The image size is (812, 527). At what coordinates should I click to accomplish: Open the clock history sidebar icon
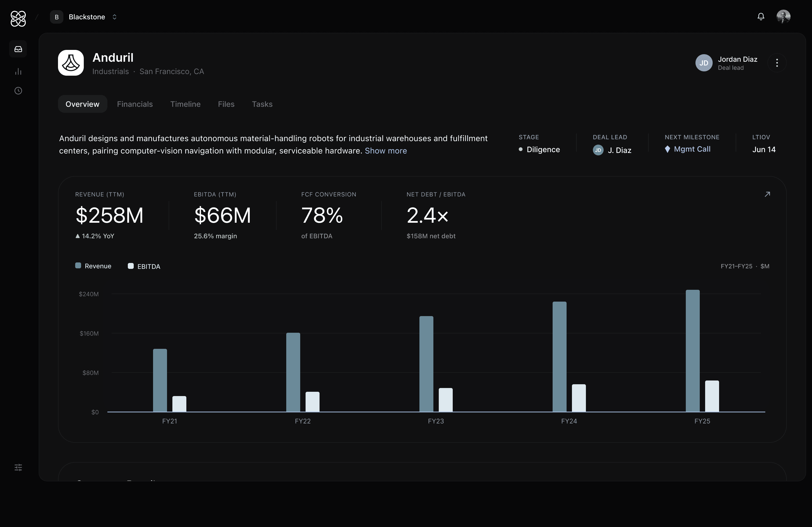click(18, 91)
